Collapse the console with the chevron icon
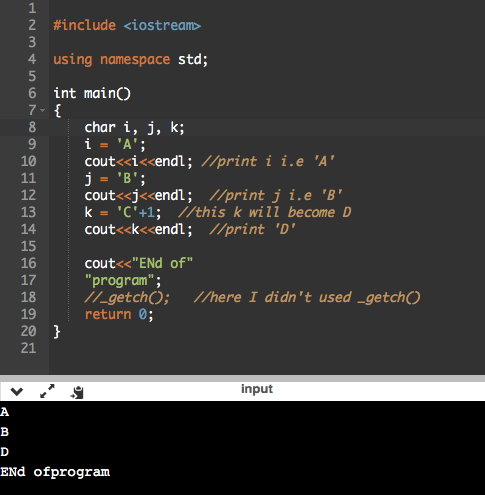485x495 pixels. (17, 391)
